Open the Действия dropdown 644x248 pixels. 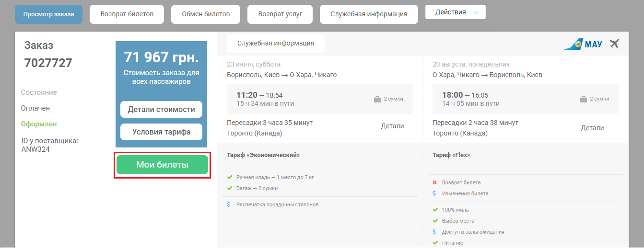click(455, 12)
